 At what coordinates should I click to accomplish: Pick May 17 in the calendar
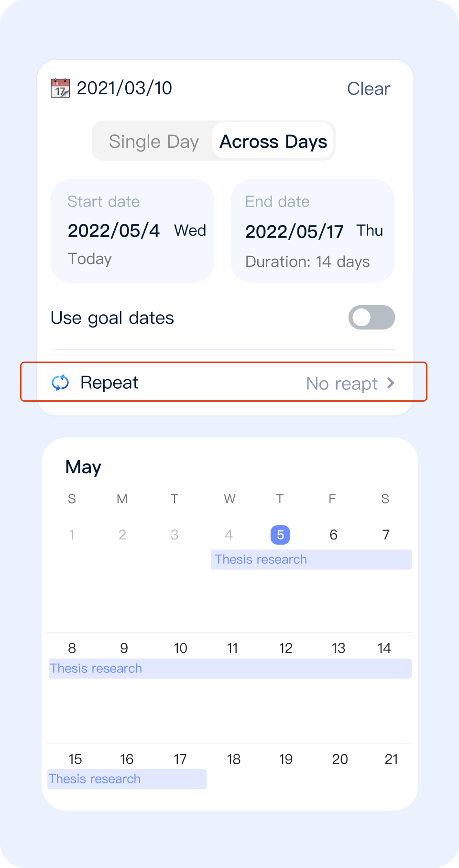pyautogui.click(x=180, y=759)
